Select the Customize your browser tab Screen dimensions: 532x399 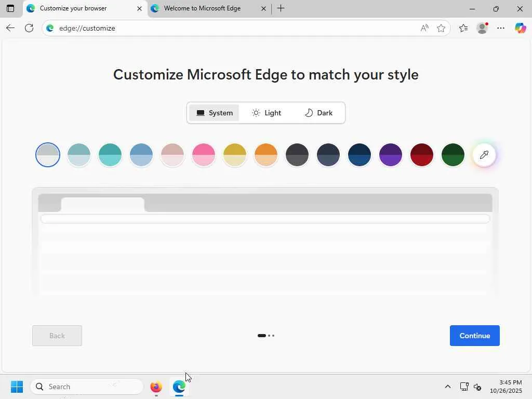[85, 8]
